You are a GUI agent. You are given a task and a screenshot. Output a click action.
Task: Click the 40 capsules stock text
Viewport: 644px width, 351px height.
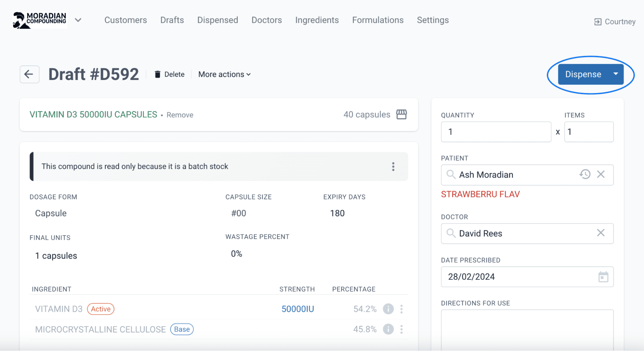367,115
